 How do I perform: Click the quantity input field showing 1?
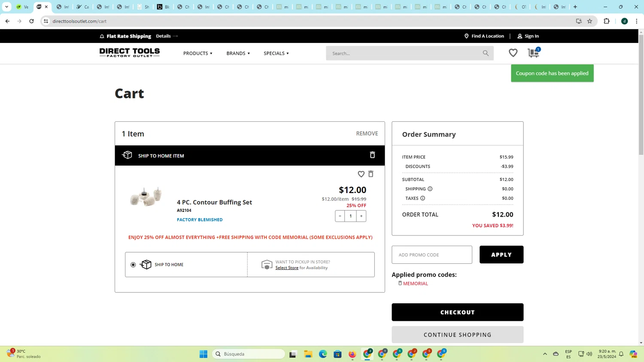(x=351, y=216)
